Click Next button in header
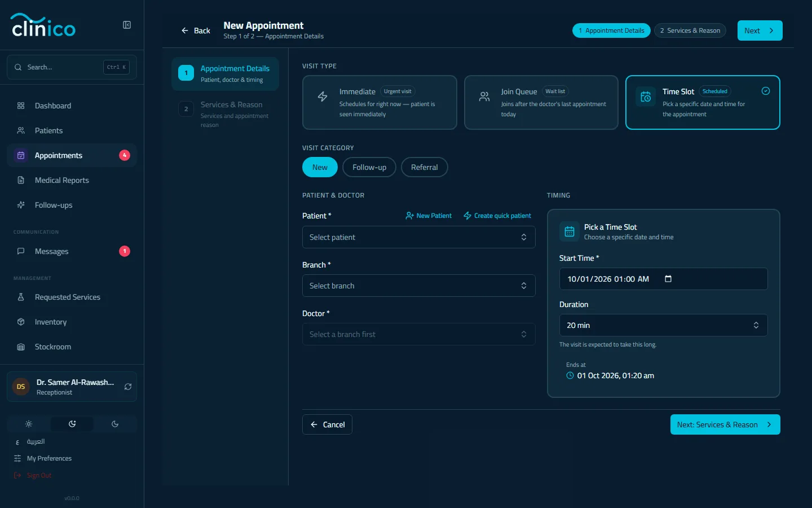The width and height of the screenshot is (812, 508). click(760, 30)
